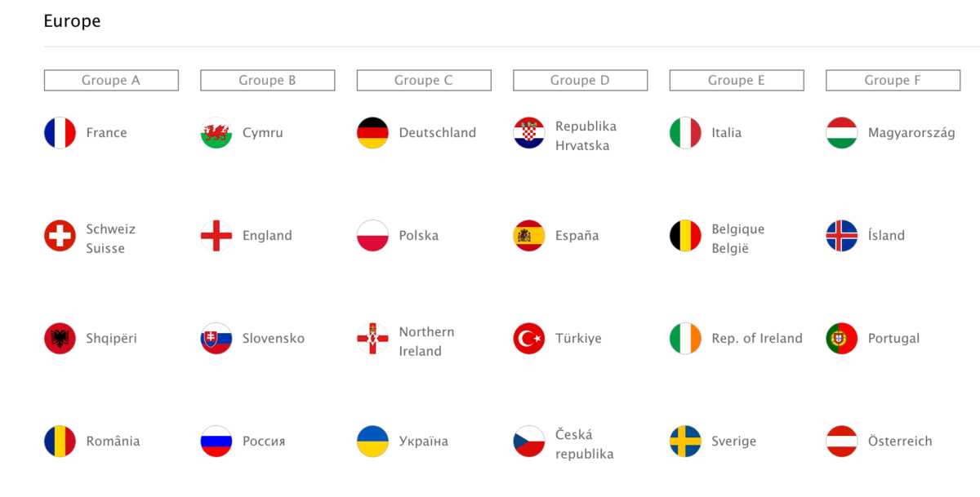The width and height of the screenshot is (980, 497).
Task: Click the France flag icon
Action: pos(60,133)
